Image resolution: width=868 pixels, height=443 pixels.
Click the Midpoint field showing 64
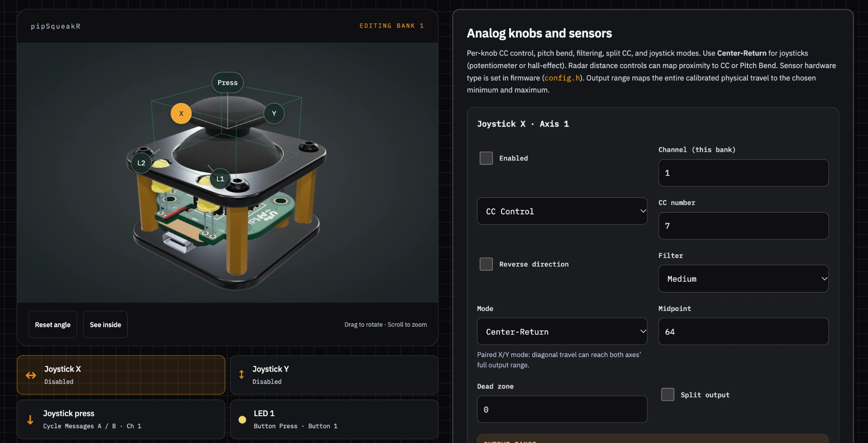[x=743, y=331]
